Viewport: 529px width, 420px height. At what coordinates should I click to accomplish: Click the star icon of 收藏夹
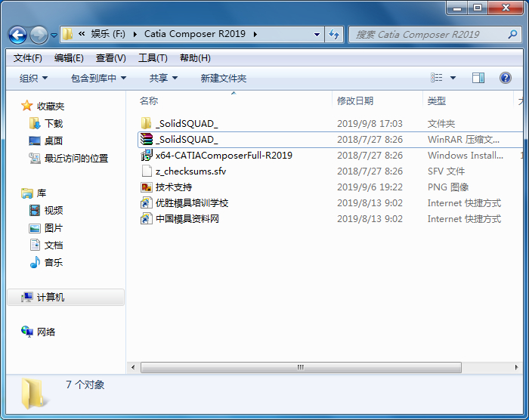point(27,106)
